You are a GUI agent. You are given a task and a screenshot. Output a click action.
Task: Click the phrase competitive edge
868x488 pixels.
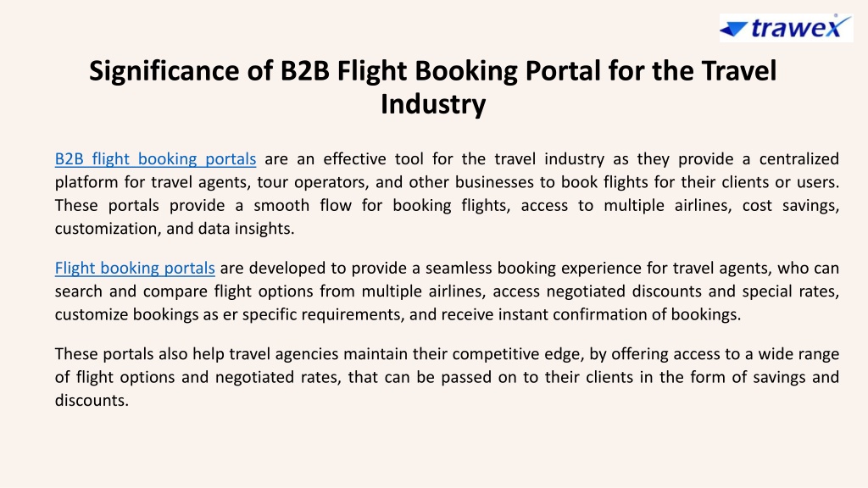[516, 354]
